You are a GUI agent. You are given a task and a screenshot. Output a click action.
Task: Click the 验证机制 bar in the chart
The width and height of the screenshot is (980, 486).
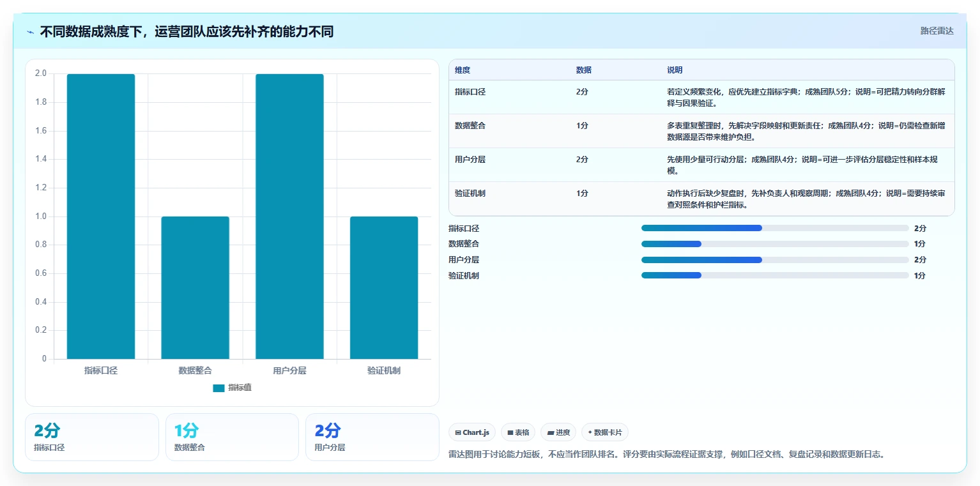384,288
